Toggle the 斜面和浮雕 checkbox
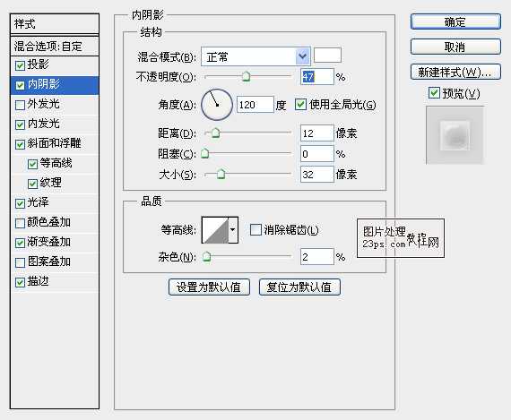 tap(20, 144)
